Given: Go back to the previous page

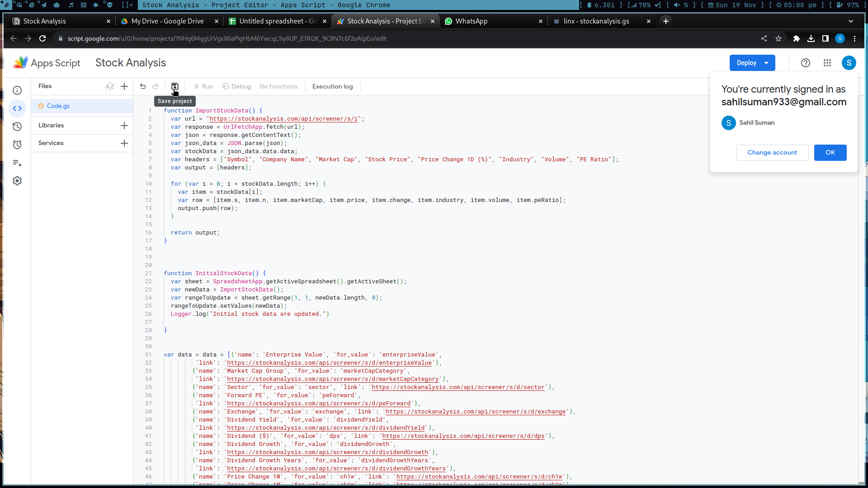Looking at the screenshot, I should click(14, 38).
